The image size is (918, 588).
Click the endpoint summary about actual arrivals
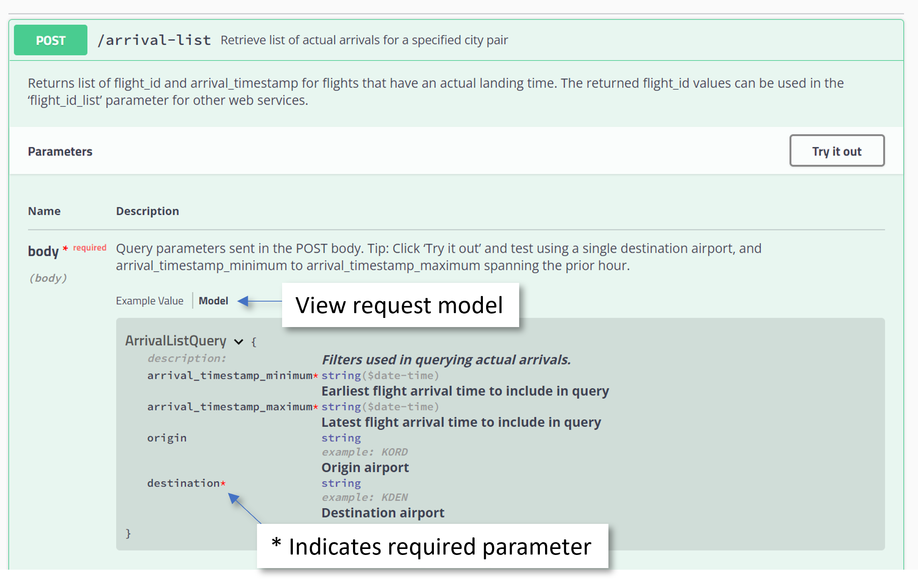(x=364, y=40)
